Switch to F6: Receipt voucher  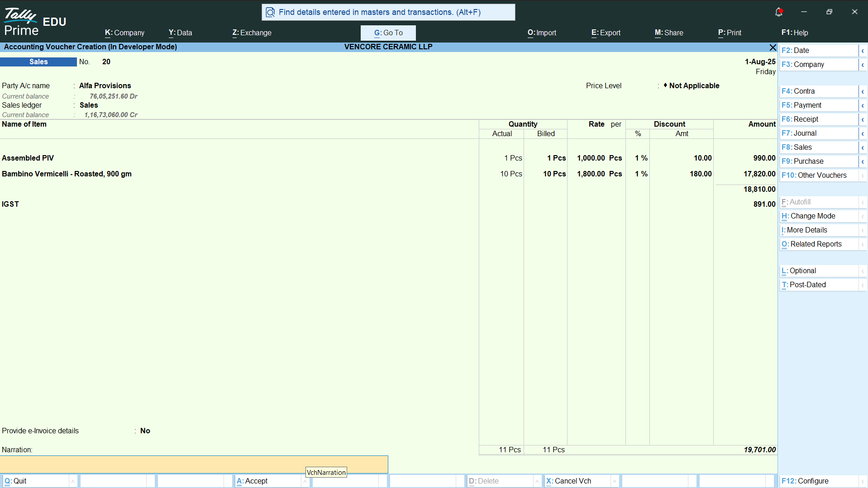819,119
